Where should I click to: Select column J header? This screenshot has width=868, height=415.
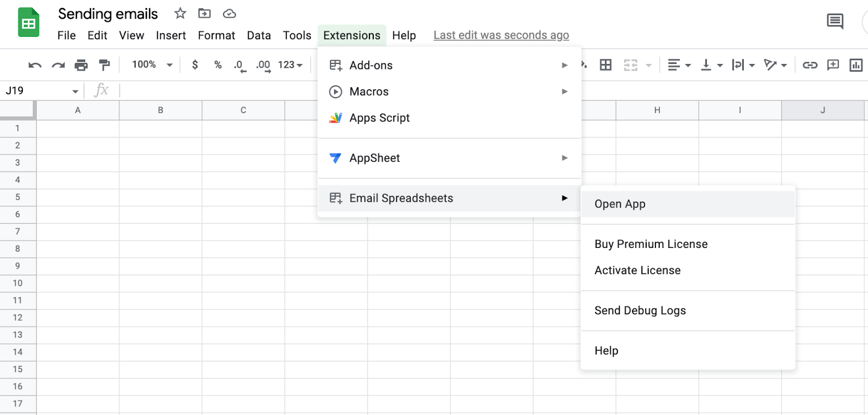click(823, 110)
